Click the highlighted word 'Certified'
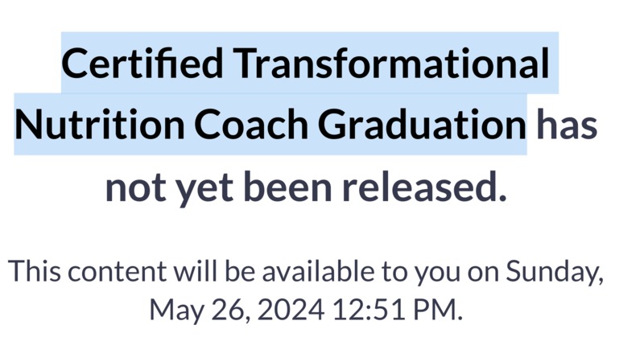 (x=142, y=64)
